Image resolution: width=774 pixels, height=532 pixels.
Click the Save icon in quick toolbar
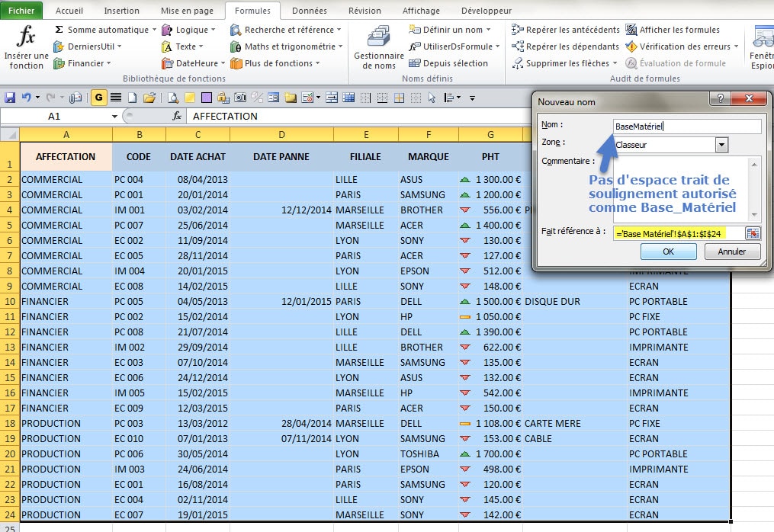(x=10, y=98)
